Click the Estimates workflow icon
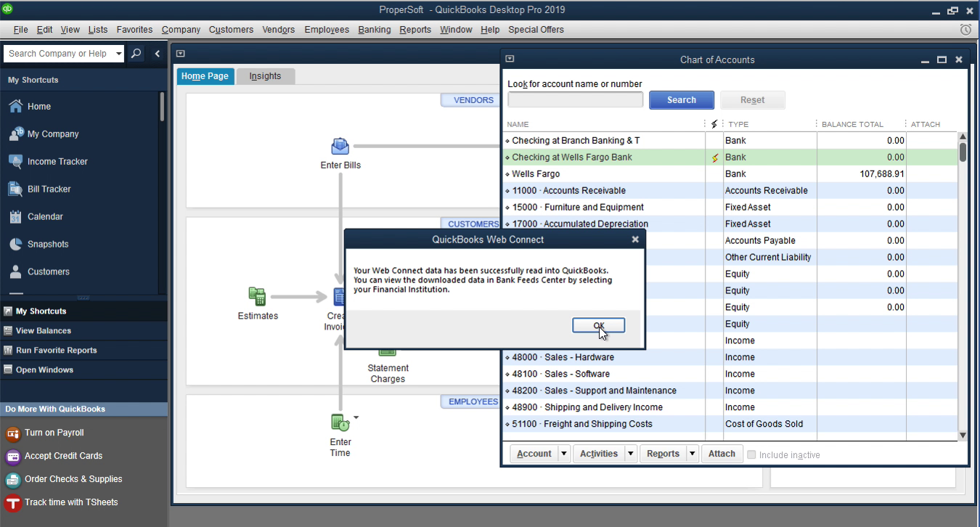Image resolution: width=980 pixels, height=527 pixels. click(x=257, y=296)
